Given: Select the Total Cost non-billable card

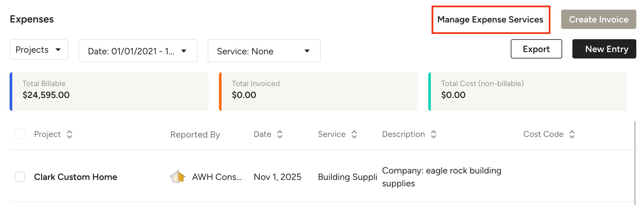Looking at the screenshot, I should tap(528, 92).
